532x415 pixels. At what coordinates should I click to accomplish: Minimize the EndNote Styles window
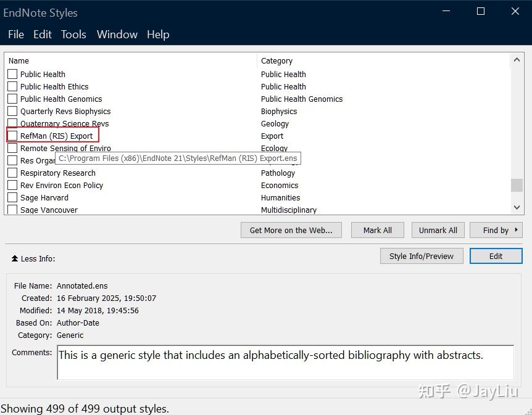click(x=446, y=11)
